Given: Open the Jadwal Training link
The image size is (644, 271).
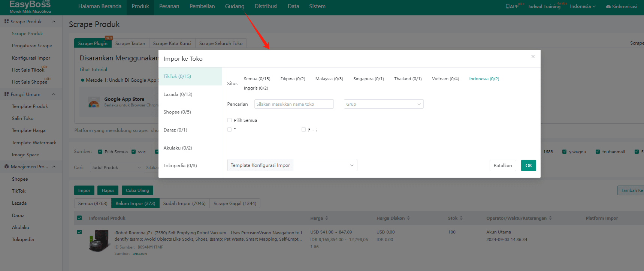Looking at the screenshot, I should 544,7.
